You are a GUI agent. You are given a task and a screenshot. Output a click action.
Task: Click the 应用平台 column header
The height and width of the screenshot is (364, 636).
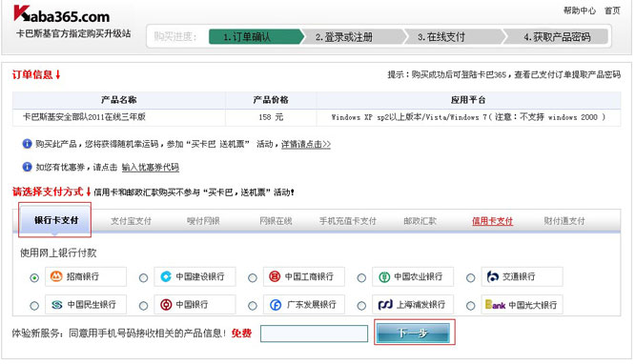coord(468,100)
